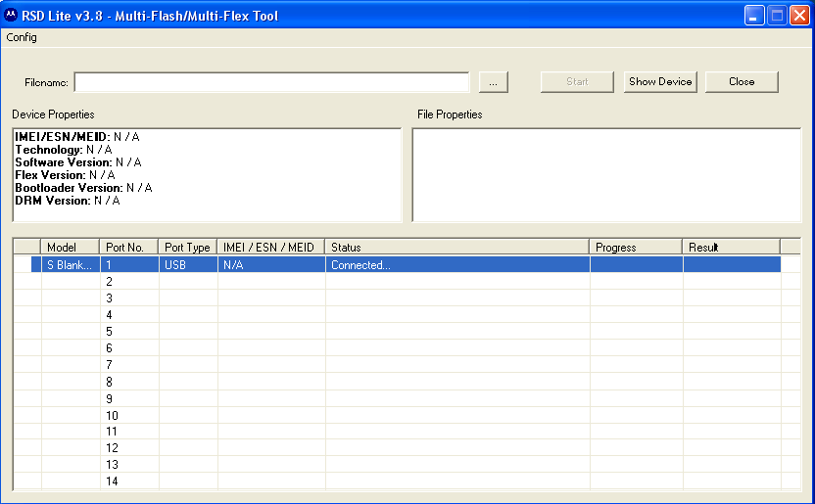Click the Flex Version line
This screenshot has height=504, width=815.
pos(65,175)
